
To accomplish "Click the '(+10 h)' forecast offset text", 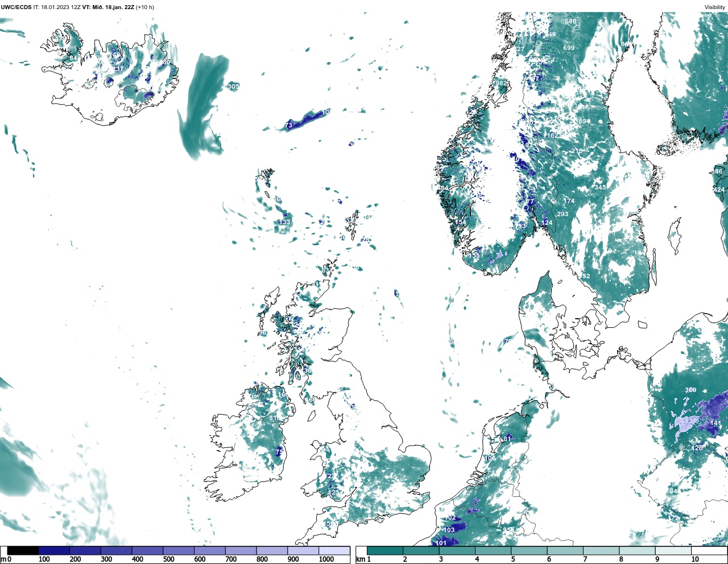I will tap(145, 7).
